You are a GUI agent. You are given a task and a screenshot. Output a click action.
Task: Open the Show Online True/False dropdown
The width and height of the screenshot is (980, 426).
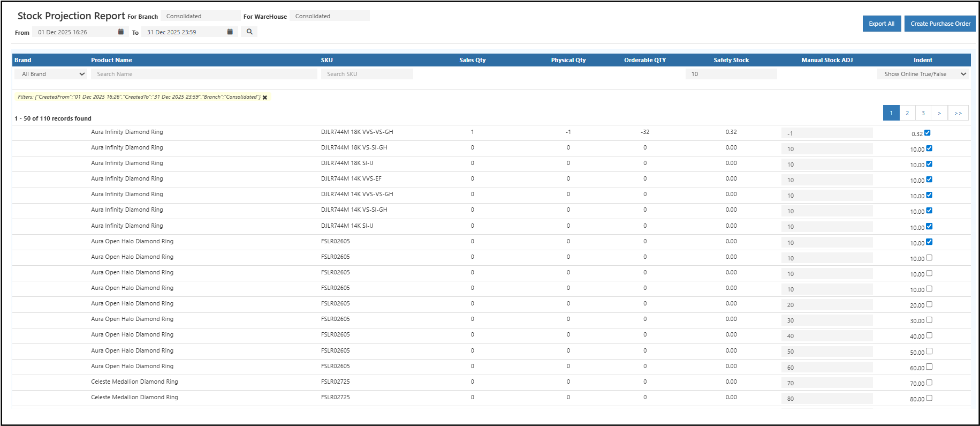(x=923, y=74)
